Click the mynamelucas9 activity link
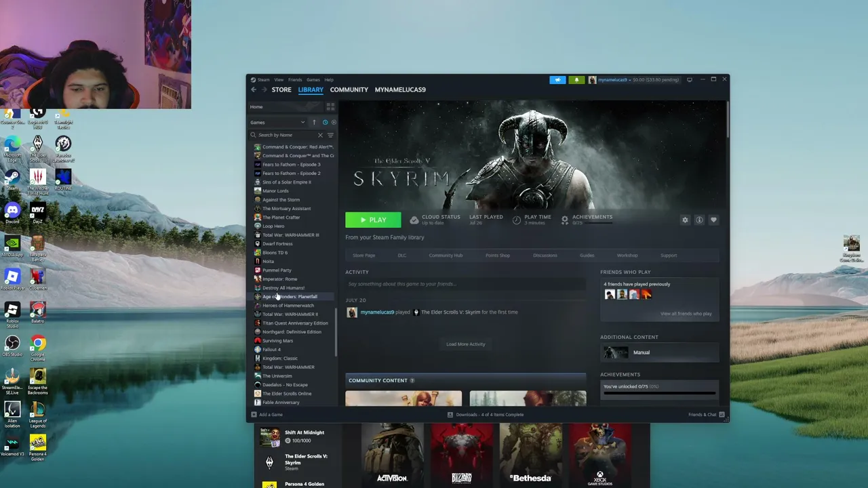Screen dimensions: 868x488 coord(377,312)
